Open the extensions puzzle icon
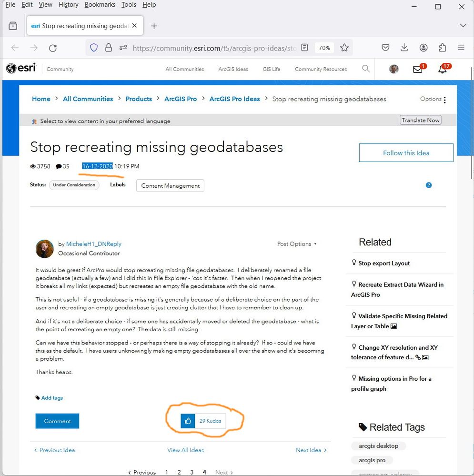This screenshot has width=474, height=476. tap(442, 47)
